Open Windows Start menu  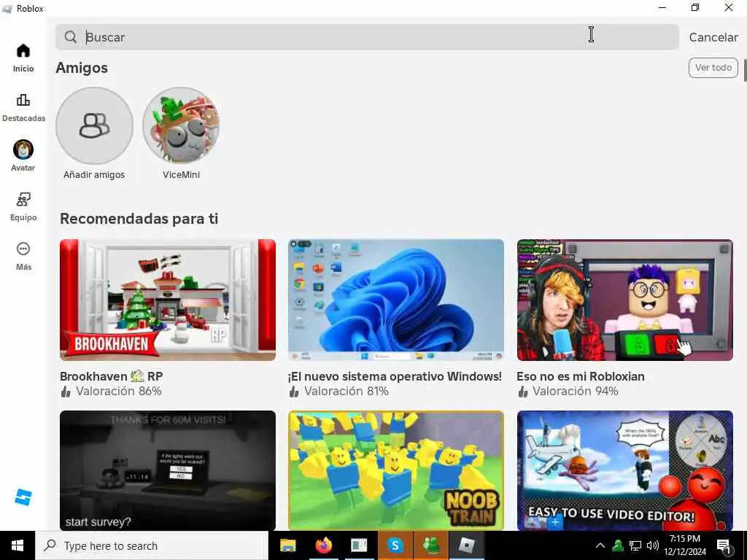[x=18, y=545]
